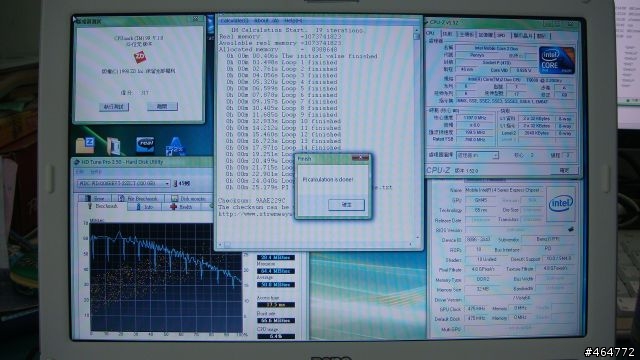Open Help menu in Super PI

tap(293, 20)
